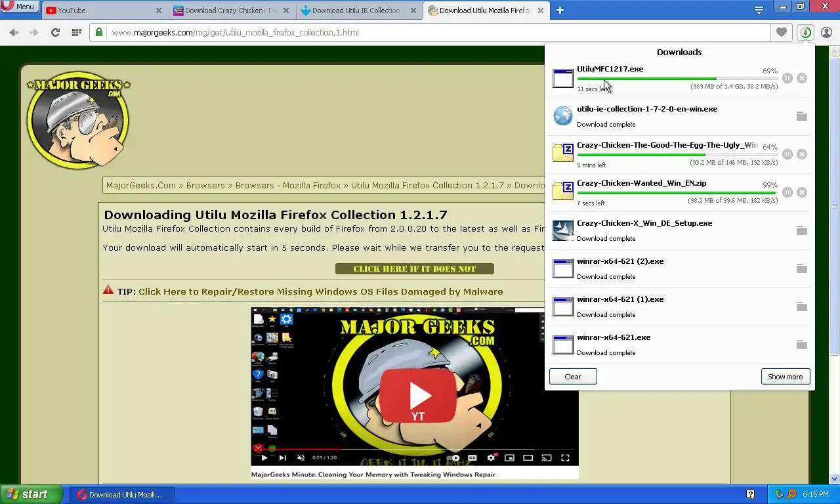Open video settings gear icon
This screenshot has width=840, height=504.
click(491, 458)
